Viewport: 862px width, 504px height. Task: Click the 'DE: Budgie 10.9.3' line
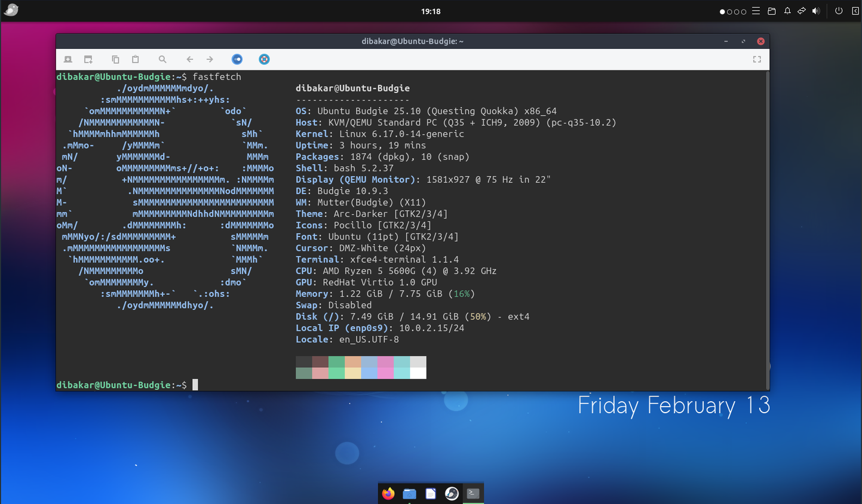click(342, 191)
